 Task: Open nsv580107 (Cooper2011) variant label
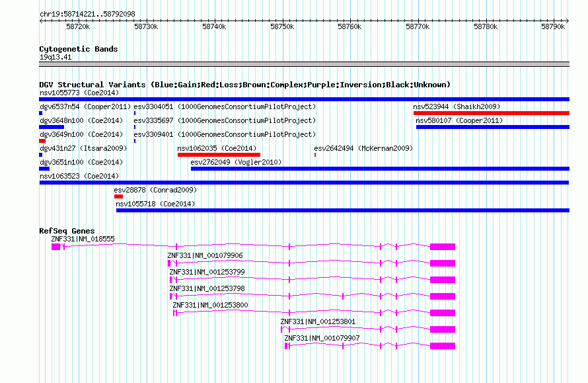click(x=459, y=120)
